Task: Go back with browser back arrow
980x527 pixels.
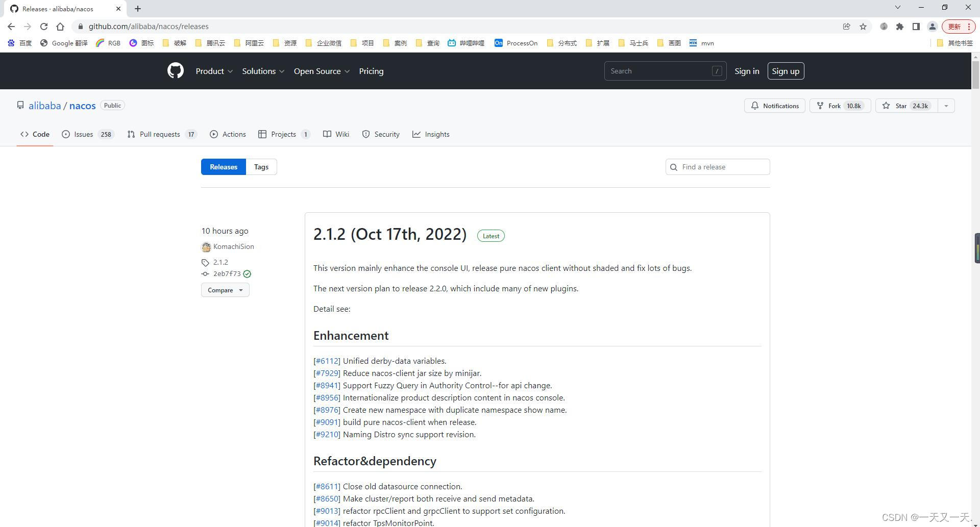Action: [11, 27]
